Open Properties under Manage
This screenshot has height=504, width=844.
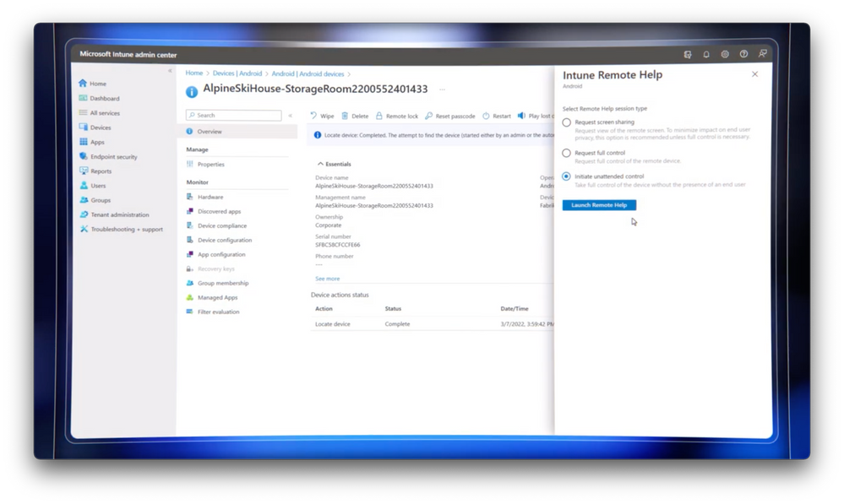click(205, 164)
